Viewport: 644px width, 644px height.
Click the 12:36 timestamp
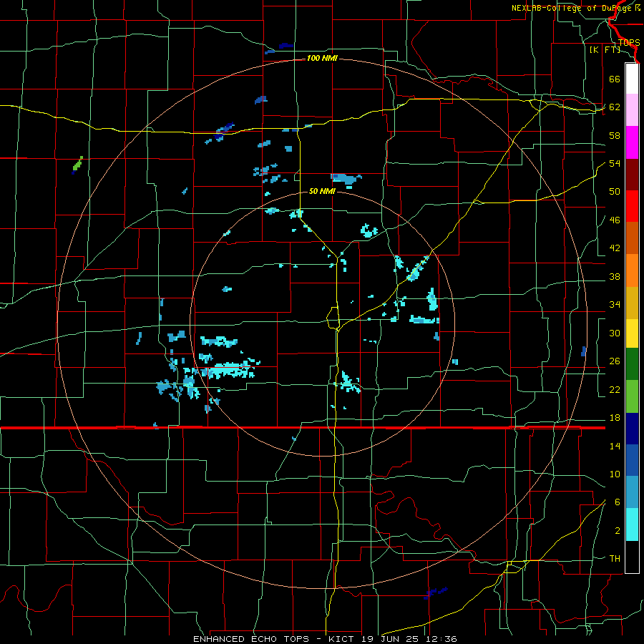pos(442,639)
